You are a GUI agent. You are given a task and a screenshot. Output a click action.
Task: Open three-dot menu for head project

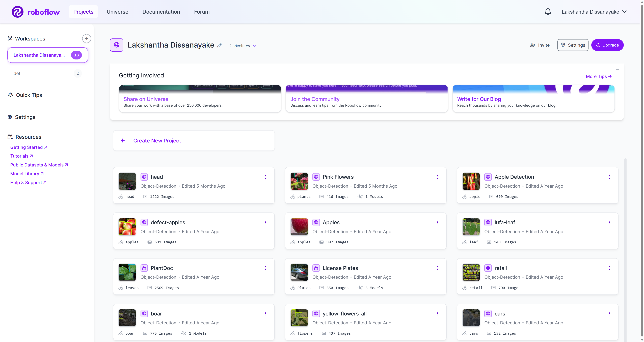pos(265,177)
